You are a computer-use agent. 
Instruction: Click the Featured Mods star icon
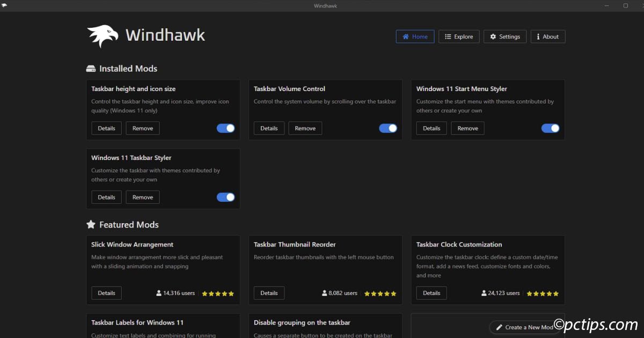[x=90, y=224]
